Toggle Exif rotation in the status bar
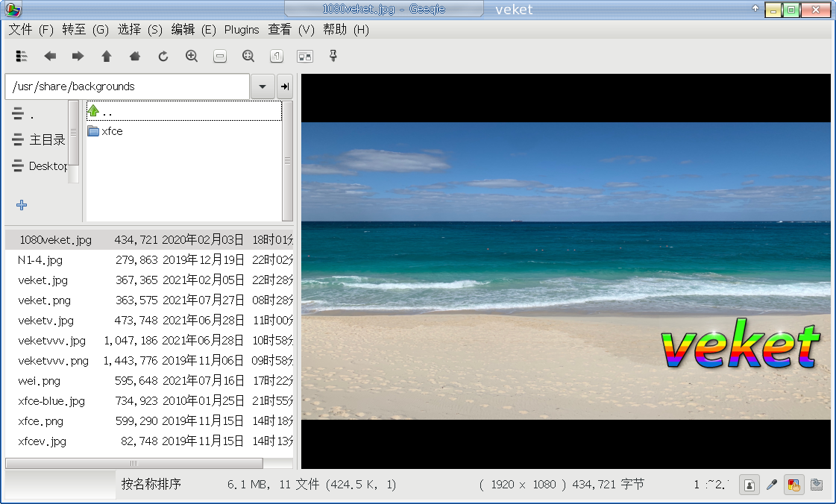Viewport: 836px width, 504px height. (749, 485)
